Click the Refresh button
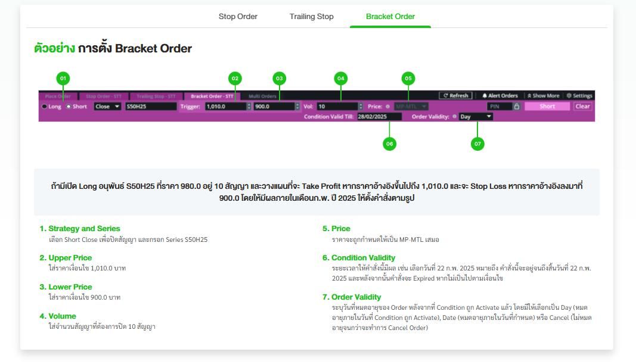Screen dimensions: 636x364 [x=455, y=96]
